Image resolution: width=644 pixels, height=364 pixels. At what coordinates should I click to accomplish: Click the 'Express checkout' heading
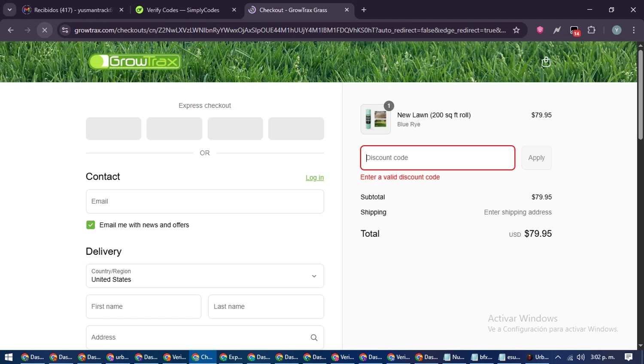point(205,106)
